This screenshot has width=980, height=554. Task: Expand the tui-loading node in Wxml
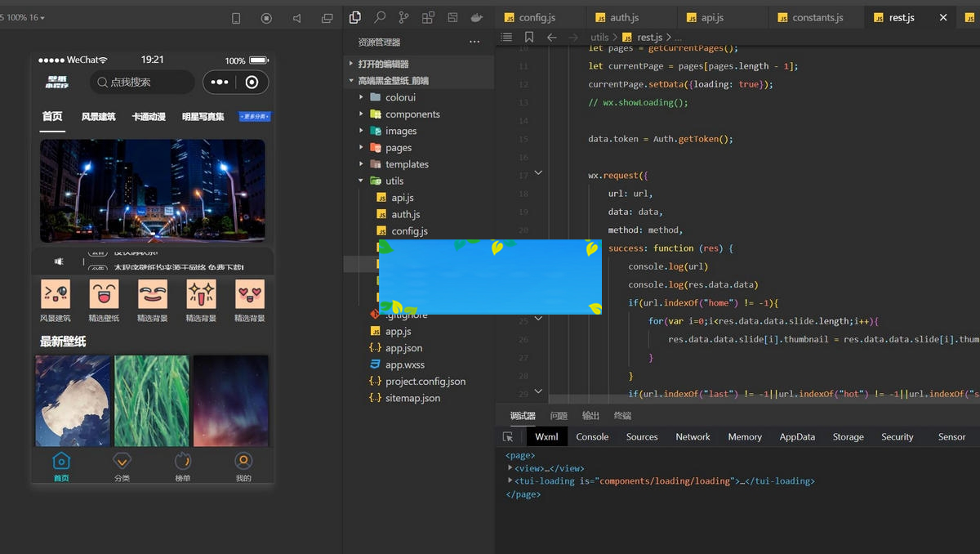(510, 481)
